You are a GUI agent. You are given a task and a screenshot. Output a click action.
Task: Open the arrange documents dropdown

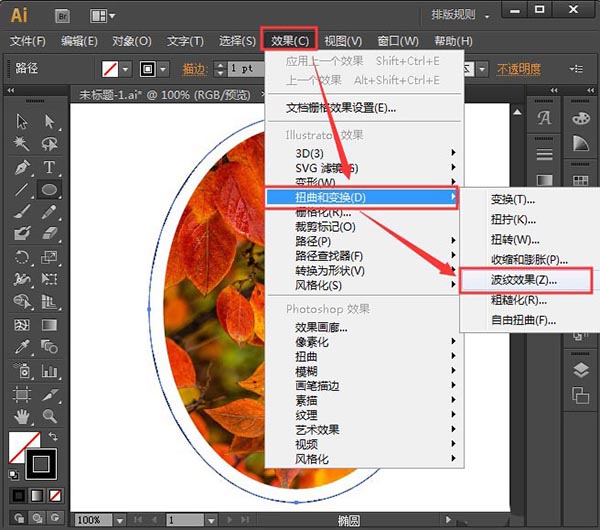103,16
